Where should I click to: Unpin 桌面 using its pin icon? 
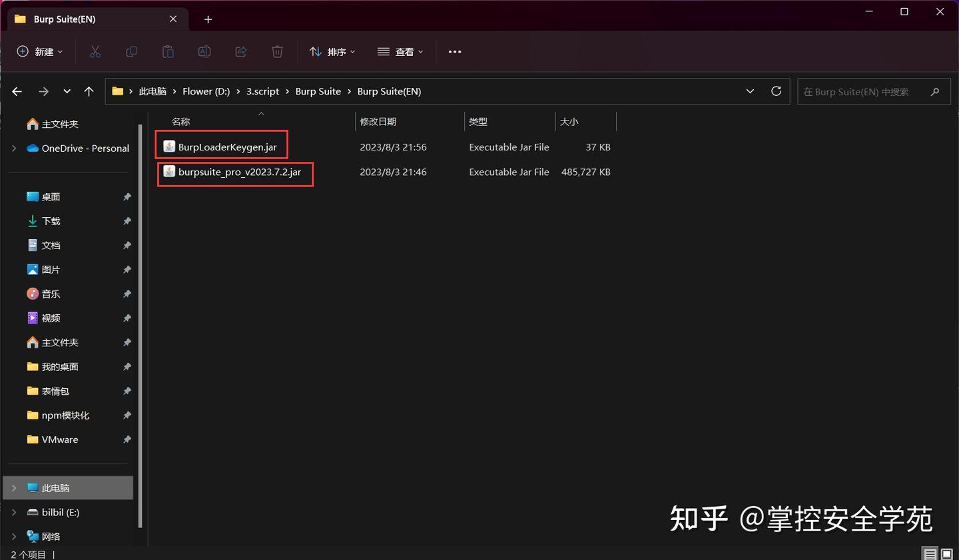tap(127, 197)
